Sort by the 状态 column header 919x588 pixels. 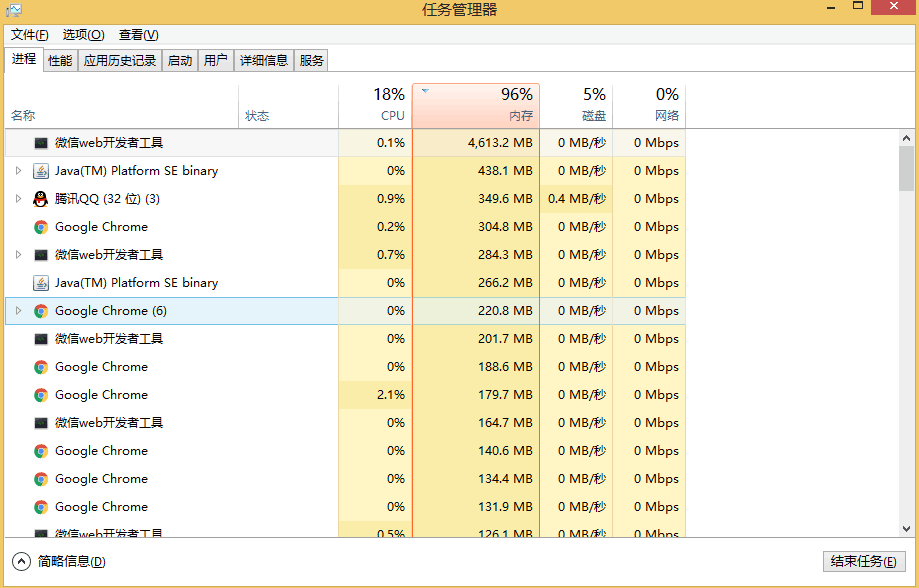tap(288, 106)
